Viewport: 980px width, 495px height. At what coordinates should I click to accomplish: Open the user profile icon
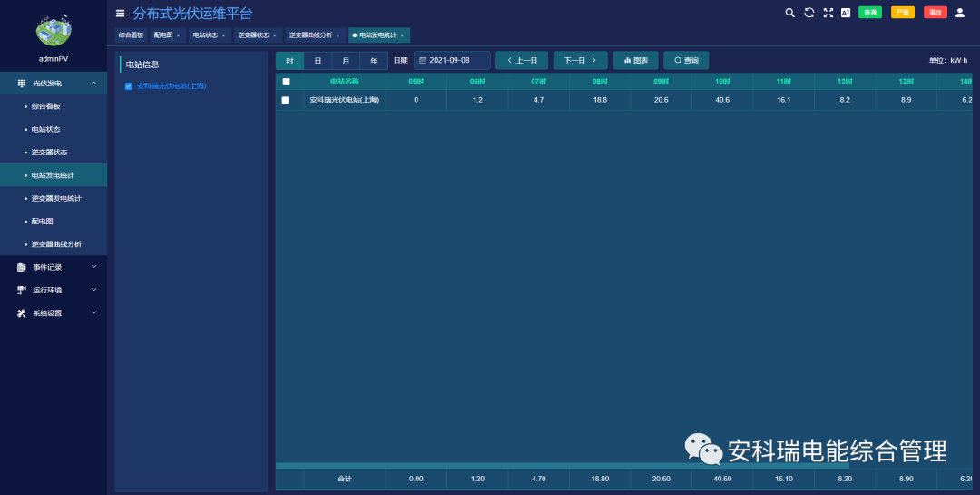(x=960, y=13)
